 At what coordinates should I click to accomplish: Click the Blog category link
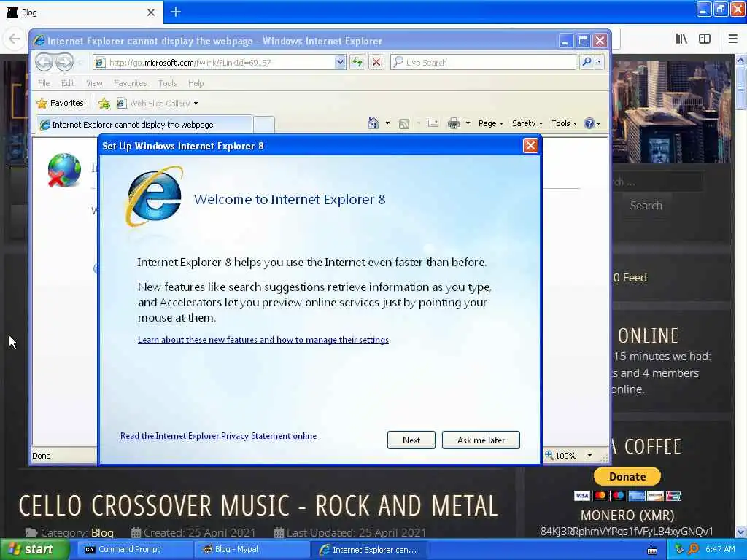(102, 533)
